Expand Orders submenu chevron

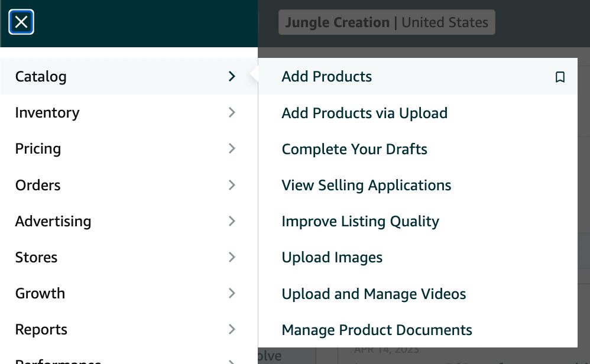[x=232, y=185]
